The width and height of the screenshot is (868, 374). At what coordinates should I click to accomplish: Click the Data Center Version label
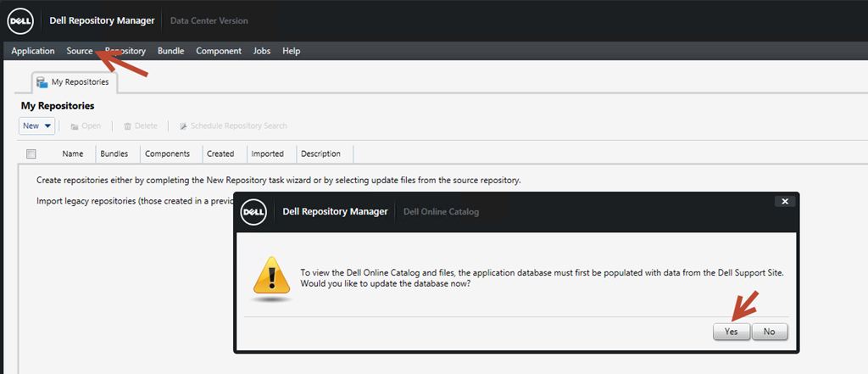click(x=209, y=21)
